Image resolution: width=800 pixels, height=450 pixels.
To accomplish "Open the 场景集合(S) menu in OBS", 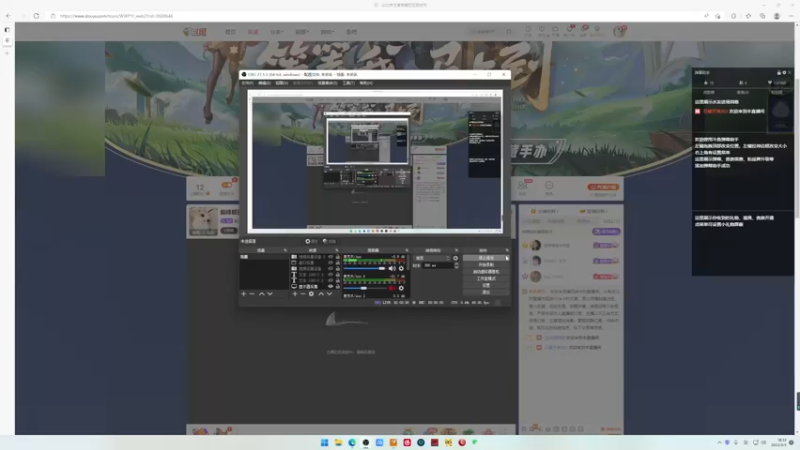I will [x=327, y=83].
